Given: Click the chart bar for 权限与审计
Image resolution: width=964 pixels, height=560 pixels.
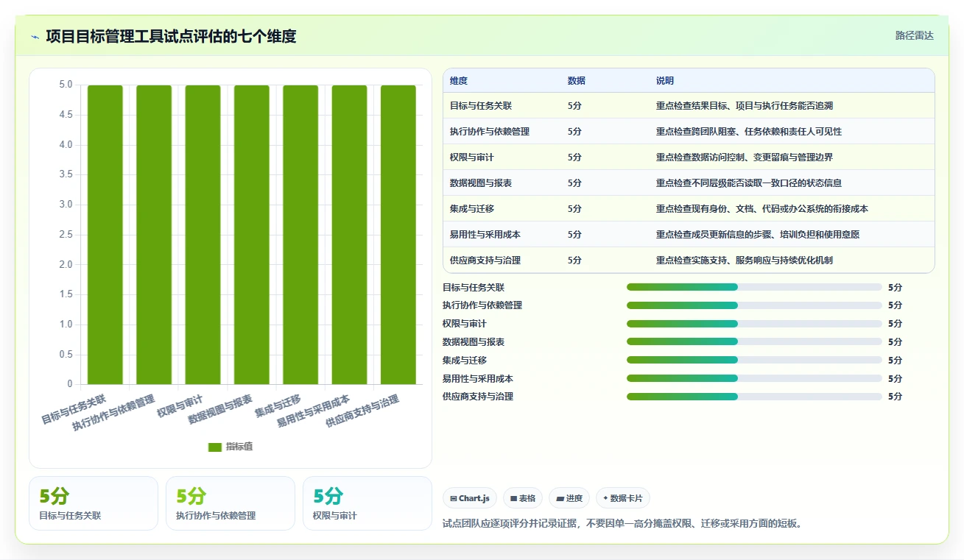Looking at the screenshot, I should pyautogui.click(x=203, y=235).
